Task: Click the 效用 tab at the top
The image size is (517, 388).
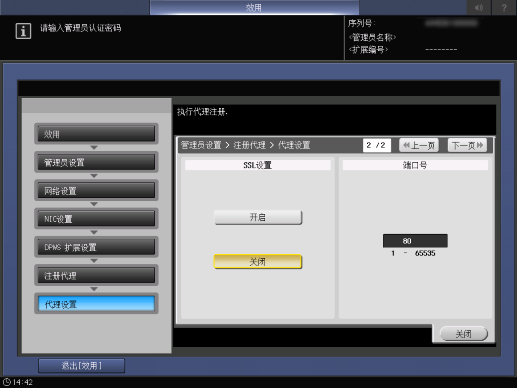Action: (x=254, y=7)
